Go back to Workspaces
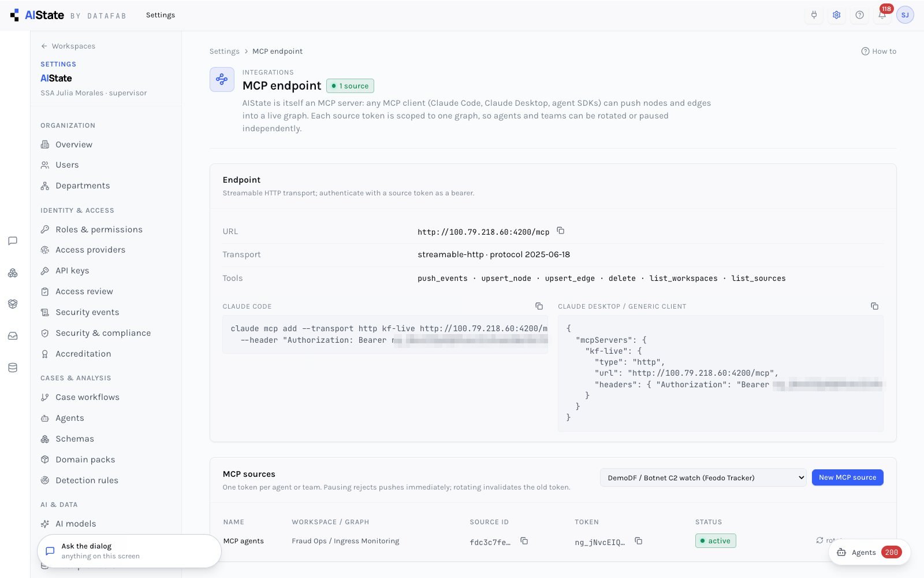This screenshot has height=578, width=924. point(68,46)
